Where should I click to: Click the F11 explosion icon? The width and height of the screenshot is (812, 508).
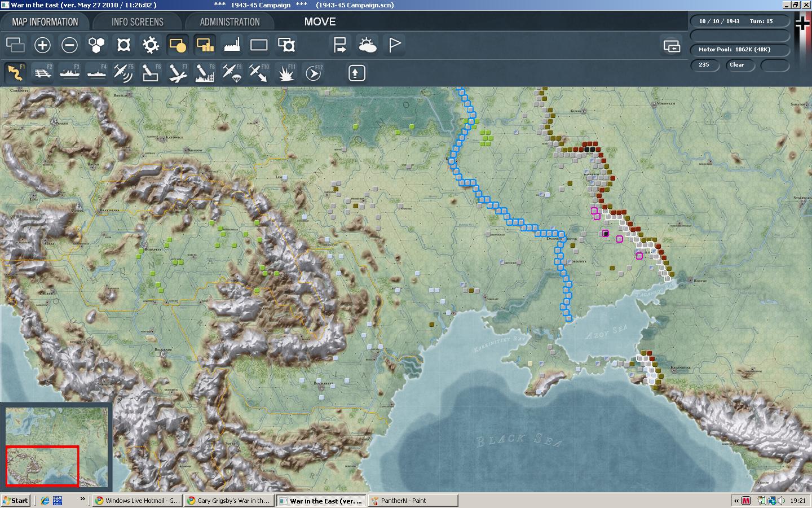point(287,73)
